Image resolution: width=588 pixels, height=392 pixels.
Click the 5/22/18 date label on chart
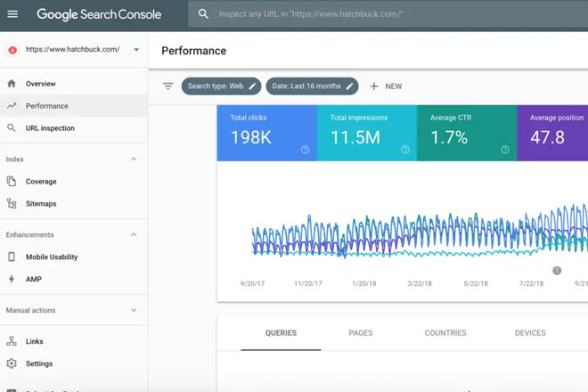(x=476, y=283)
